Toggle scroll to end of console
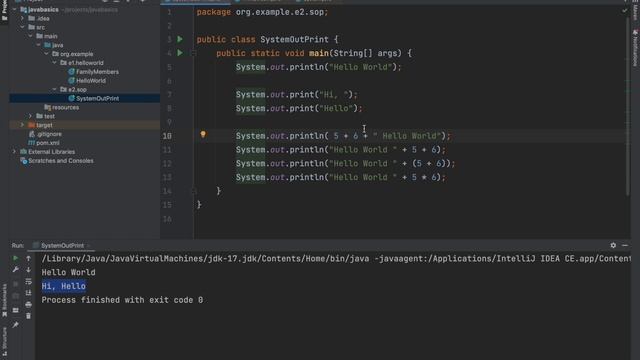Screen dimensions: 640x360 click(x=29, y=293)
